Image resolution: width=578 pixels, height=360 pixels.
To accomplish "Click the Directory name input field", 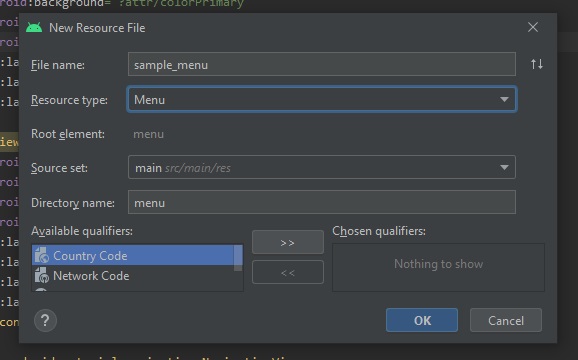I will 322,202.
